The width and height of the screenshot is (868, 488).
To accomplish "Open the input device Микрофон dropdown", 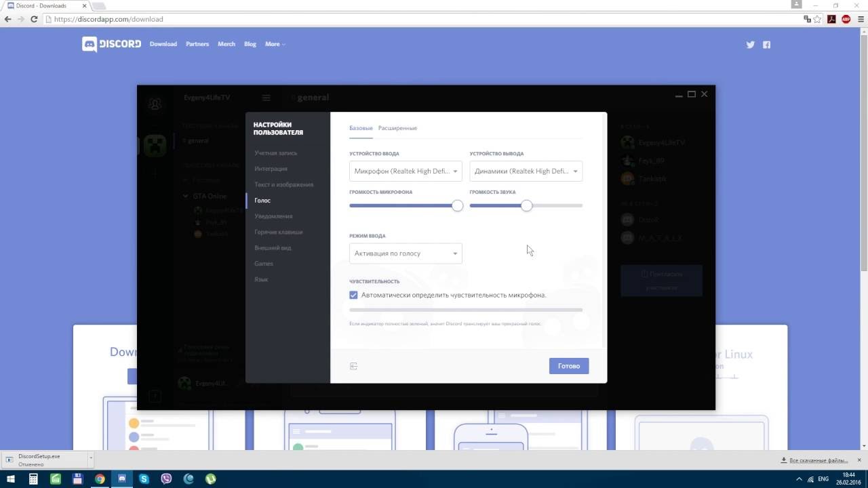I will click(x=406, y=171).
